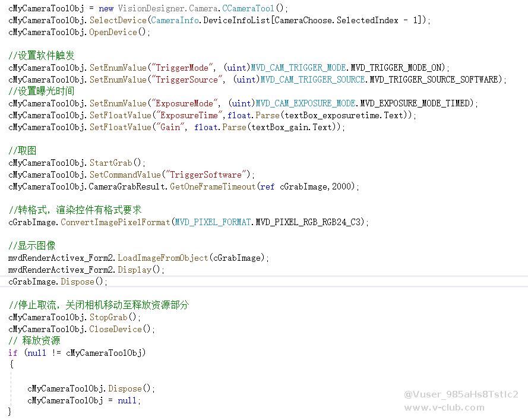
Task: Click the comment 停止取流，关闭相机移动至释放资源部分
Action: (x=99, y=305)
